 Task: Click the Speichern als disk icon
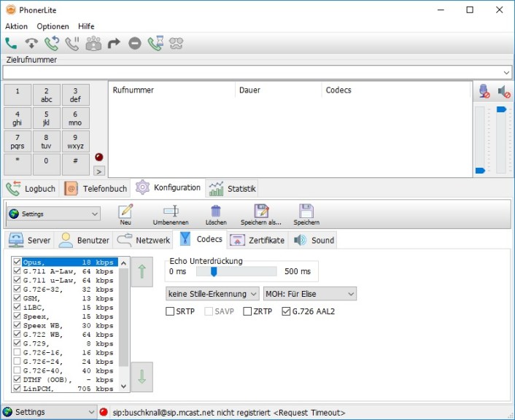pos(261,211)
